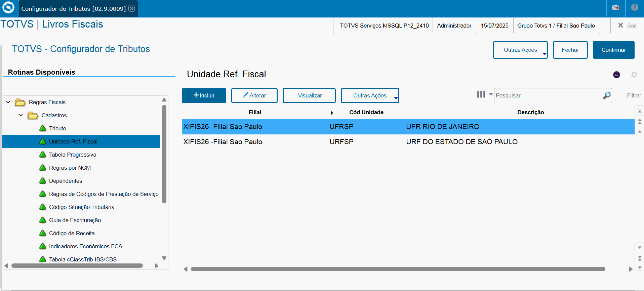Image resolution: width=644 pixels, height=291 pixels.
Task: Click the UFR RIO DE JANEIRO description cell
Action: pos(443,127)
